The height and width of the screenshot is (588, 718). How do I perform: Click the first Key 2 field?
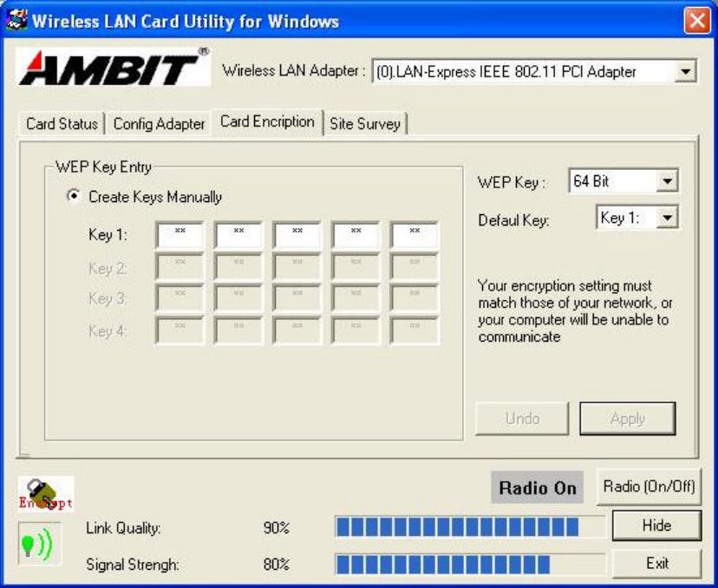(x=179, y=266)
